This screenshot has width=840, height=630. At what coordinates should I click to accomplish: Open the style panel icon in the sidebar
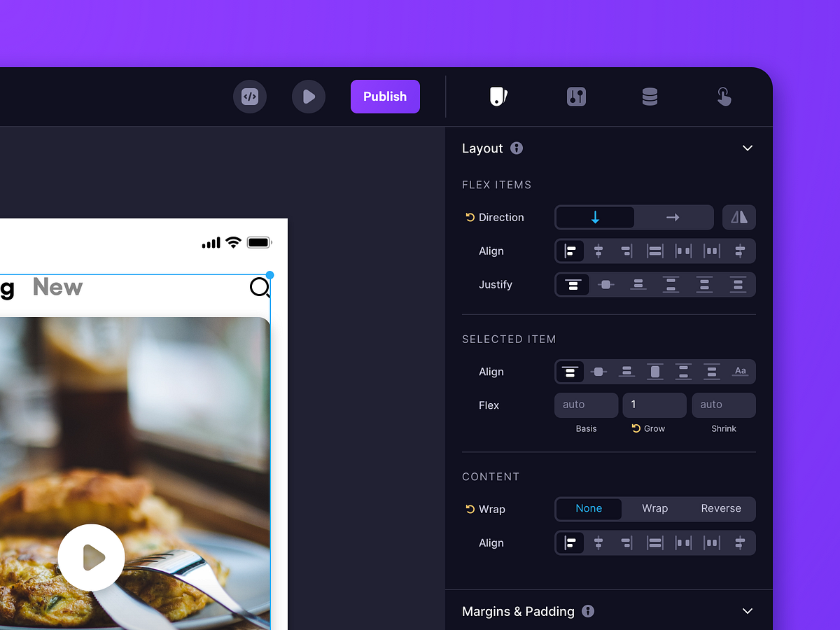pos(498,96)
